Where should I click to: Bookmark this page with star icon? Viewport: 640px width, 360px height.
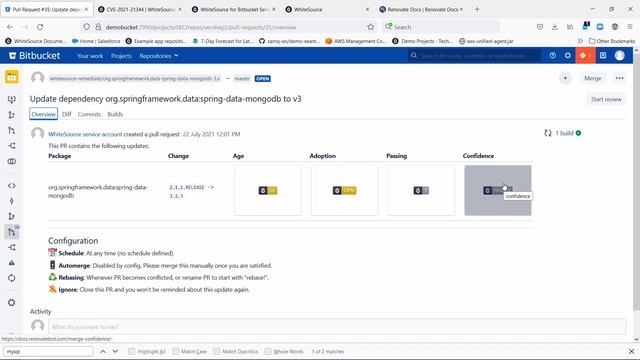click(x=371, y=27)
